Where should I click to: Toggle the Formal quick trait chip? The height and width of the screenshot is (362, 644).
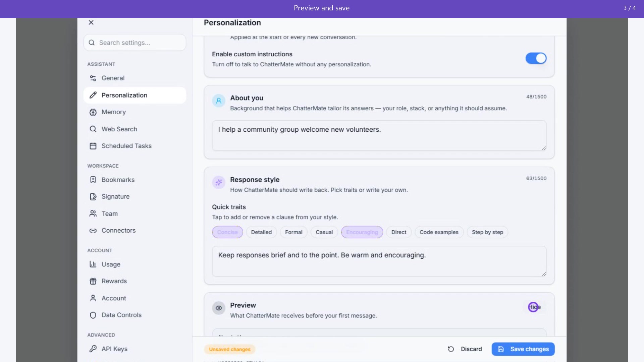coord(293,232)
